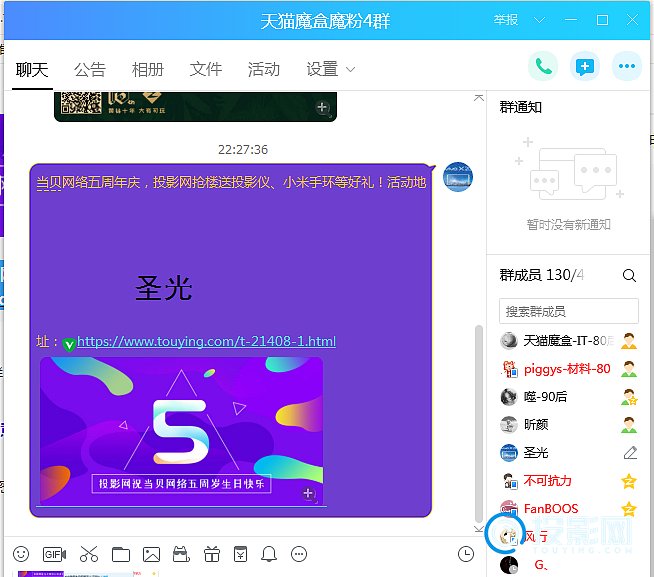Select member 噬-90后
Screen dimensions: 654x577
(x=568, y=397)
